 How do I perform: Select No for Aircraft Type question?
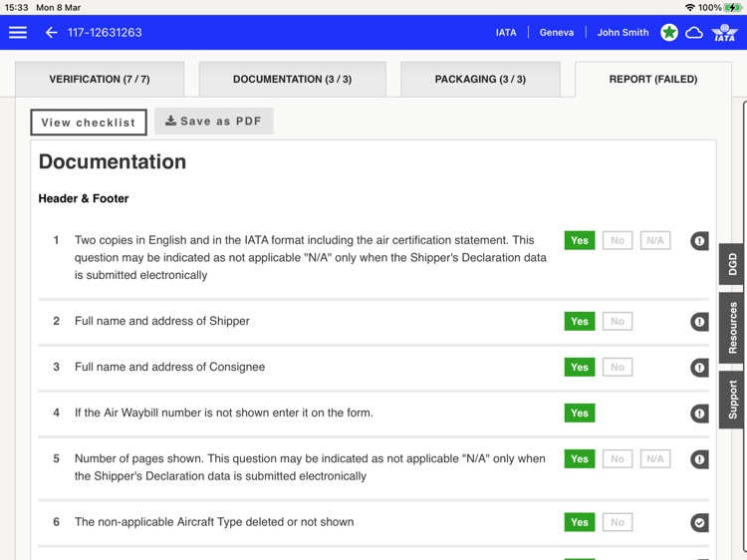[x=618, y=522]
